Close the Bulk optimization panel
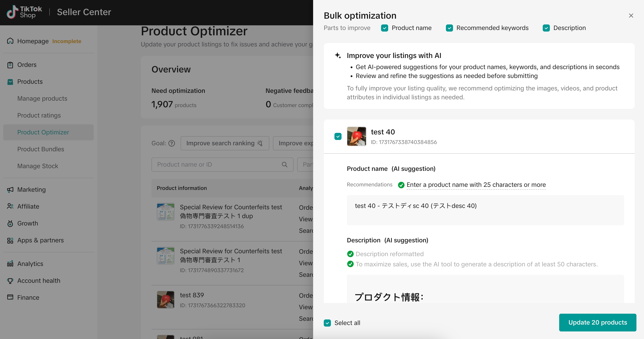 (631, 16)
